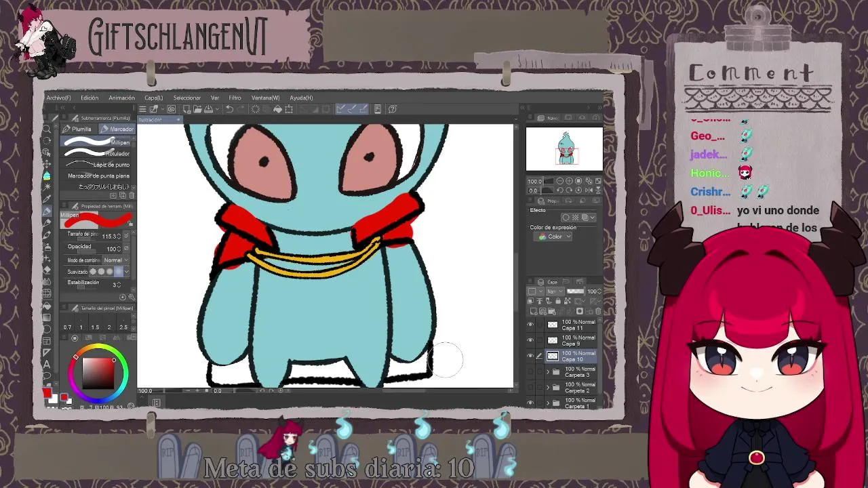This screenshot has width=868, height=488.
Task: Select the Frame border tool
Action: point(47,341)
